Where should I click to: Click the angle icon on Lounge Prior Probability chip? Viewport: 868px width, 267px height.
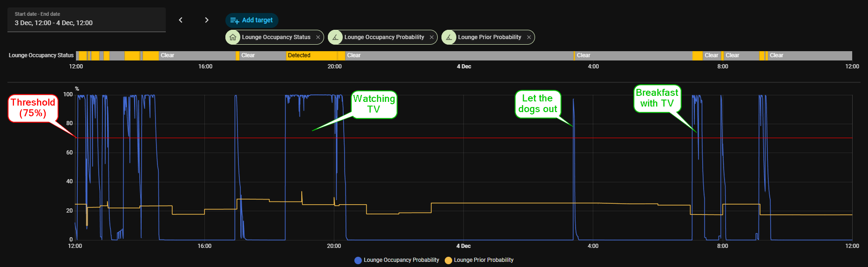(x=449, y=37)
